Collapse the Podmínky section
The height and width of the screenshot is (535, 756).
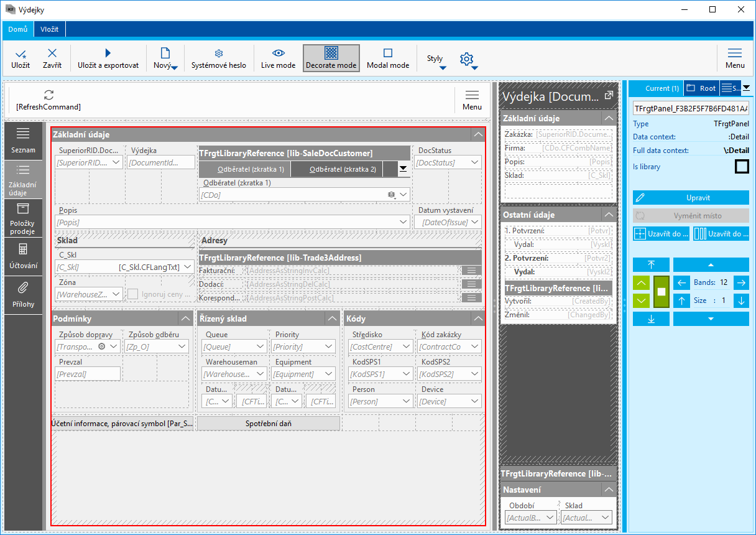(x=185, y=319)
